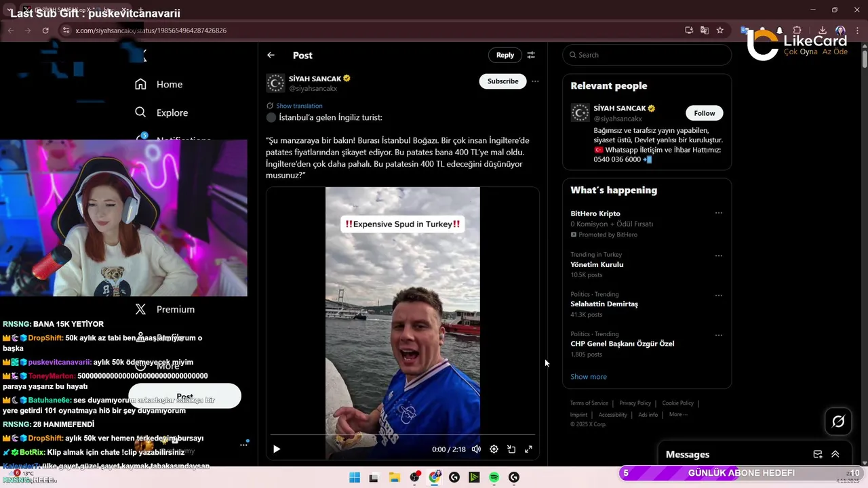Open Chrome three-dot menu
The width and height of the screenshot is (868, 488).
(858, 30)
